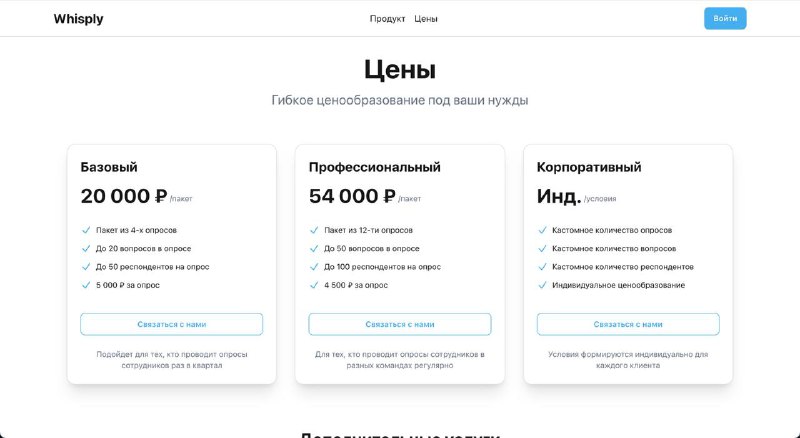Click checkmark beside До 20 вопросов в опросе
This screenshot has height=438, width=800.
pos(86,249)
